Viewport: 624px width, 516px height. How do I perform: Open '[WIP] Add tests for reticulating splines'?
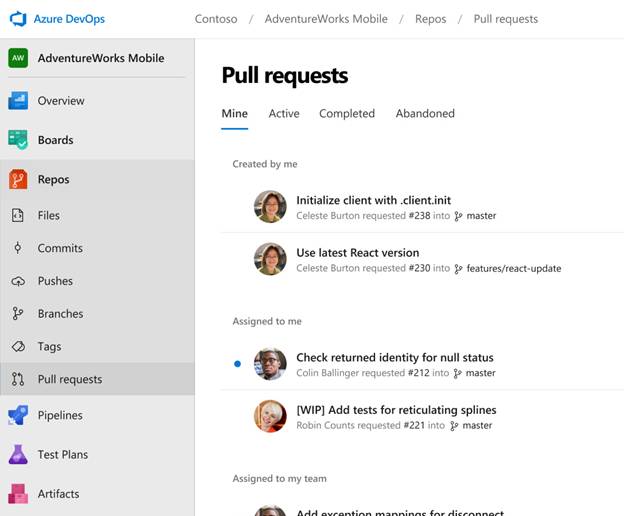(x=396, y=410)
